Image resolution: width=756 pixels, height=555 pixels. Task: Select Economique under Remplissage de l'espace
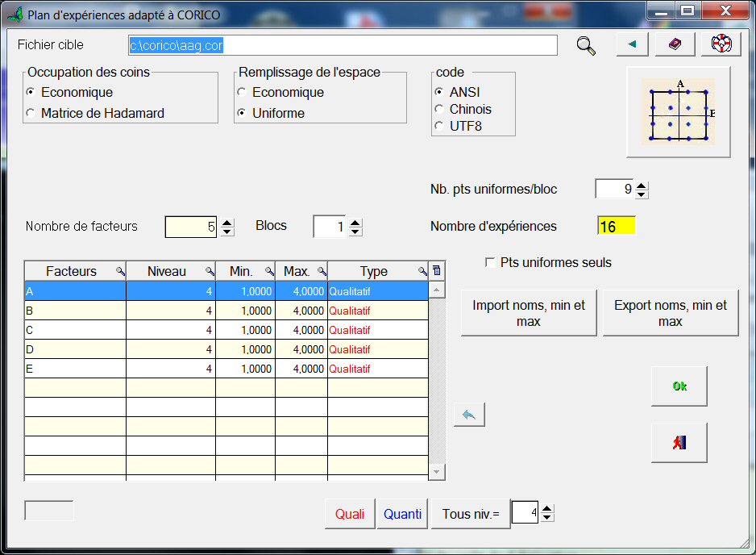point(242,93)
